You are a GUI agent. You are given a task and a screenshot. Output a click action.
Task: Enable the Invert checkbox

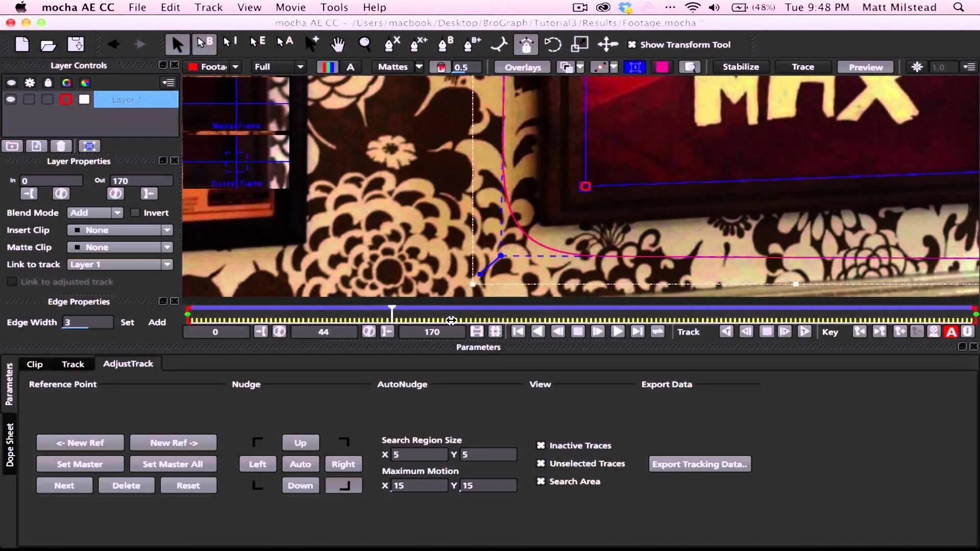(135, 213)
